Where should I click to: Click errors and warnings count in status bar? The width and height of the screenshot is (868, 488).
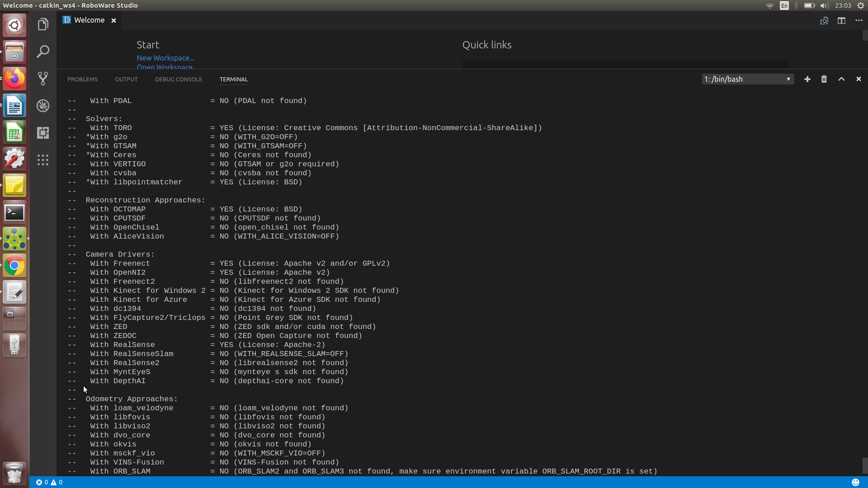49,482
